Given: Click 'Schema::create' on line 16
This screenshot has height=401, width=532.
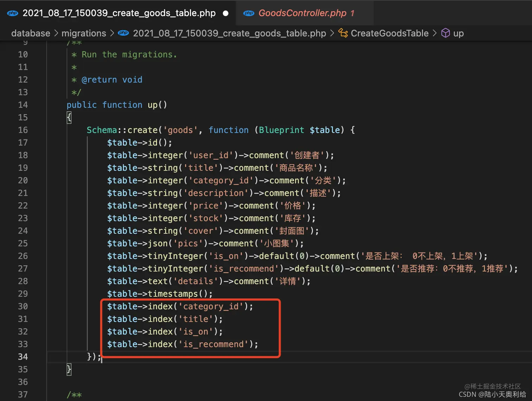Looking at the screenshot, I should coord(122,130).
